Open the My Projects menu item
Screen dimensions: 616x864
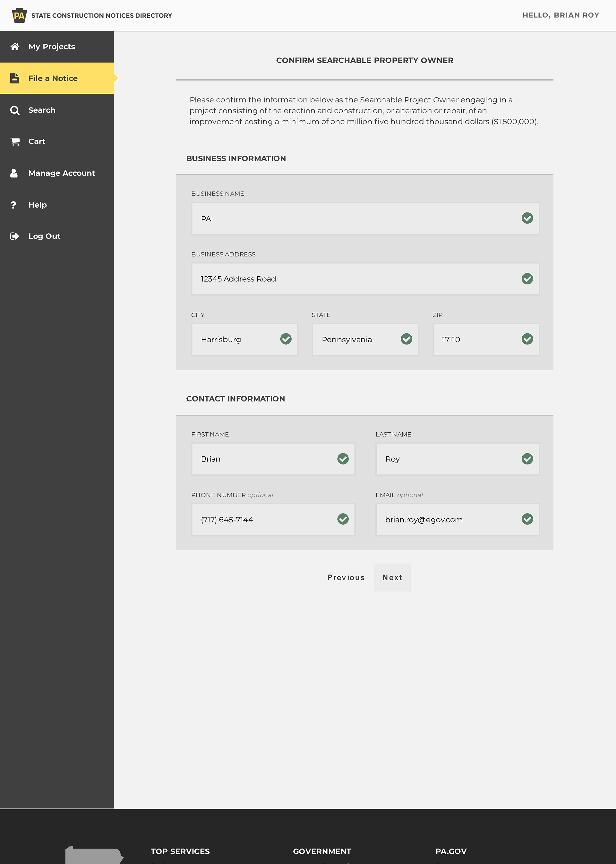click(x=52, y=47)
